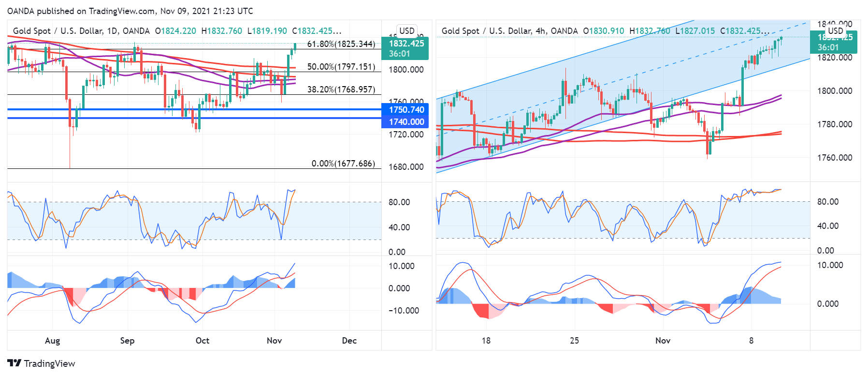
Task: Click the Dec label on daily time axis
Action: click(x=349, y=341)
